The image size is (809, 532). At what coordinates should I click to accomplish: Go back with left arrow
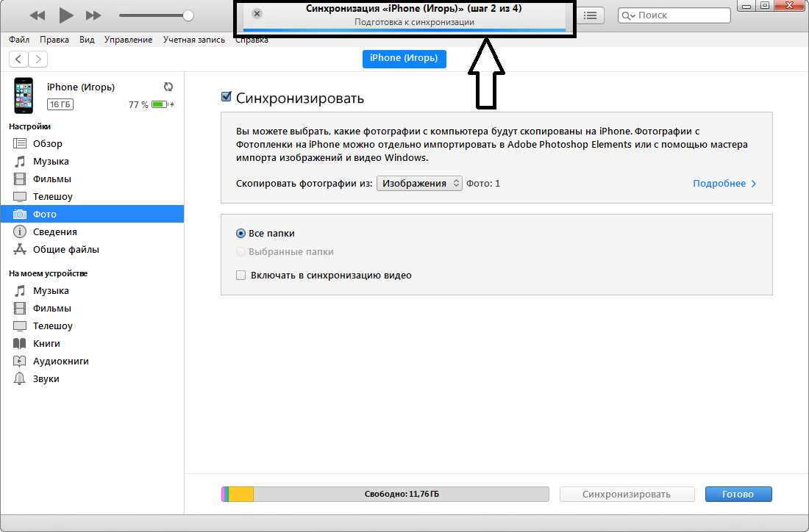point(18,60)
